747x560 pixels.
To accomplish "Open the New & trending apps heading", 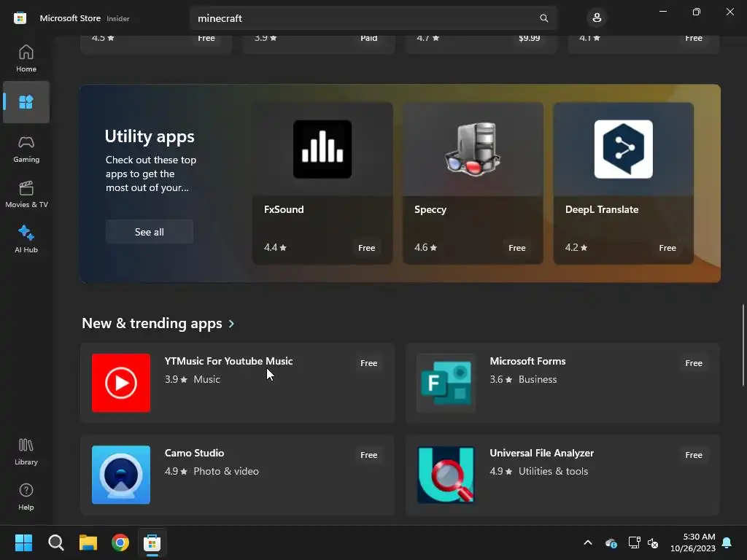I will (152, 323).
